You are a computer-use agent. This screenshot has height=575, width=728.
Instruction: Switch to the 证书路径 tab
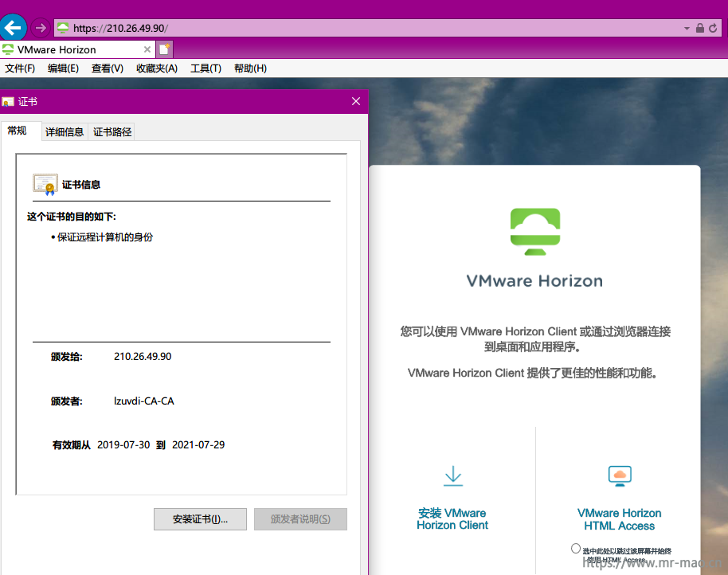pyautogui.click(x=112, y=132)
